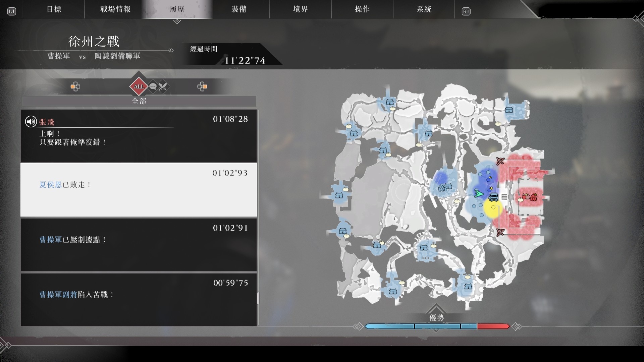The image size is (644, 362).
Task: Filter log by speech bubble dialogue icon
Action: (x=153, y=87)
